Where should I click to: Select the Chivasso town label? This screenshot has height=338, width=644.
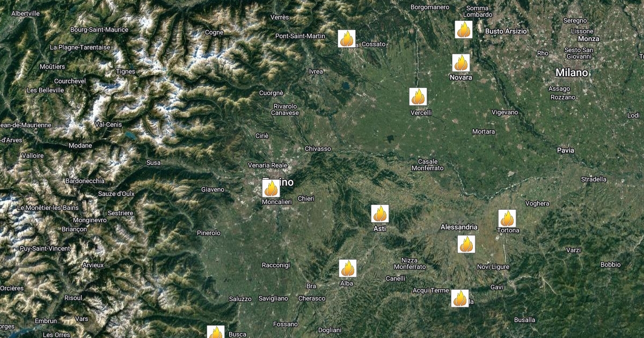pos(318,149)
